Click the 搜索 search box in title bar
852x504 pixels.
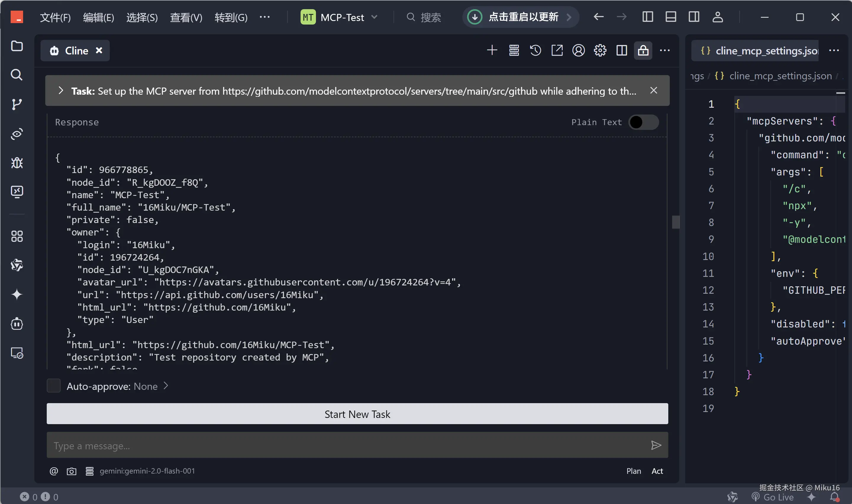point(424,17)
